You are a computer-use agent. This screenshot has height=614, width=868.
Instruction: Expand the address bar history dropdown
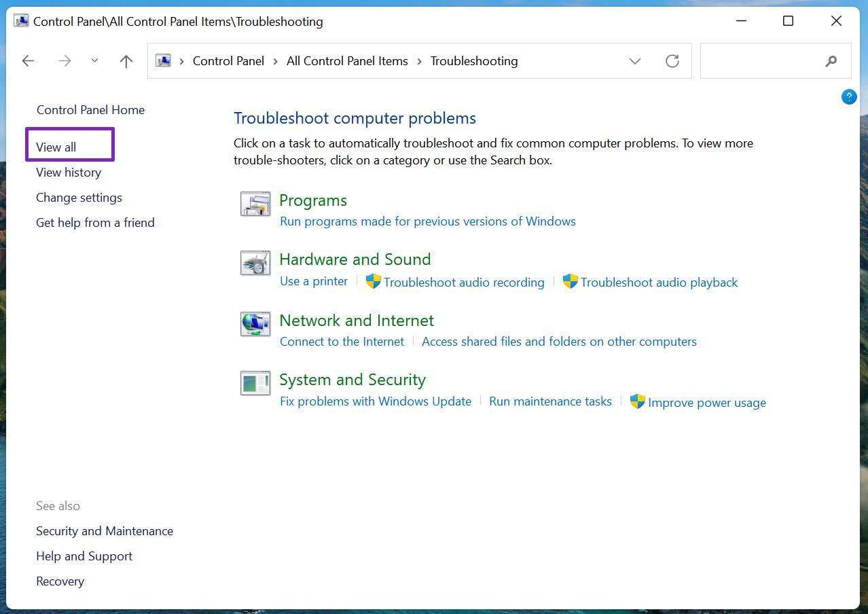click(x=634, y=61)
